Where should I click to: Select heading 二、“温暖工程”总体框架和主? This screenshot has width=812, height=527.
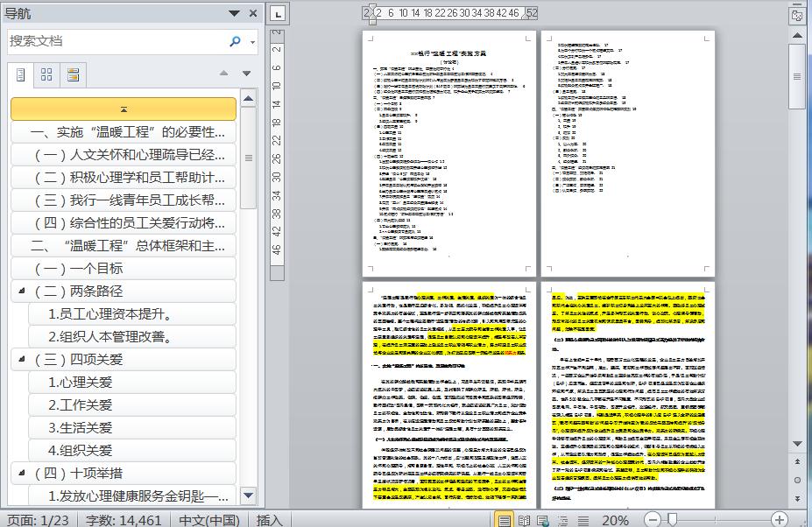(124, 246)
